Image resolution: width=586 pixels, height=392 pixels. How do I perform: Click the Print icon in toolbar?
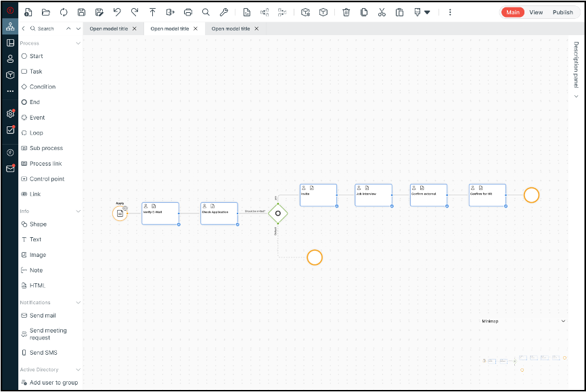click(188, 12)
